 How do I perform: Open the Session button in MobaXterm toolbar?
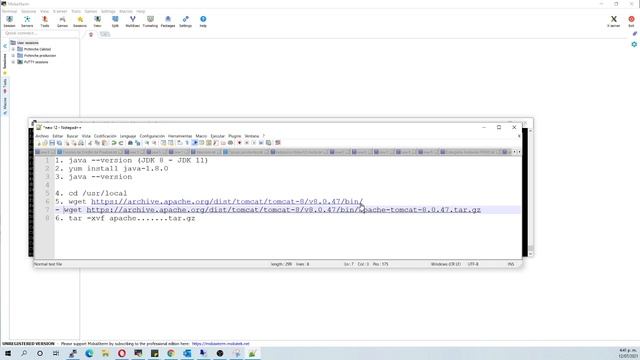pos(9,21)
